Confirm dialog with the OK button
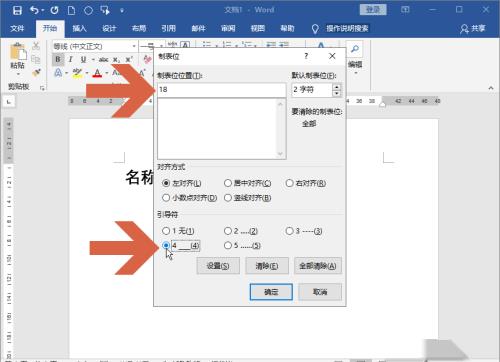This screenshot has width=500, height=362. tap(271, 292)
